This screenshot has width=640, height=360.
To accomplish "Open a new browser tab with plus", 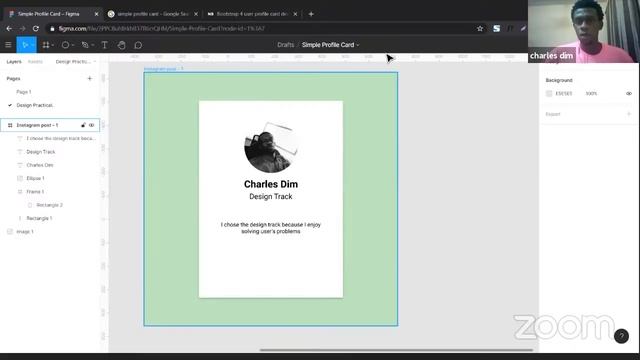I will (311, 14).
